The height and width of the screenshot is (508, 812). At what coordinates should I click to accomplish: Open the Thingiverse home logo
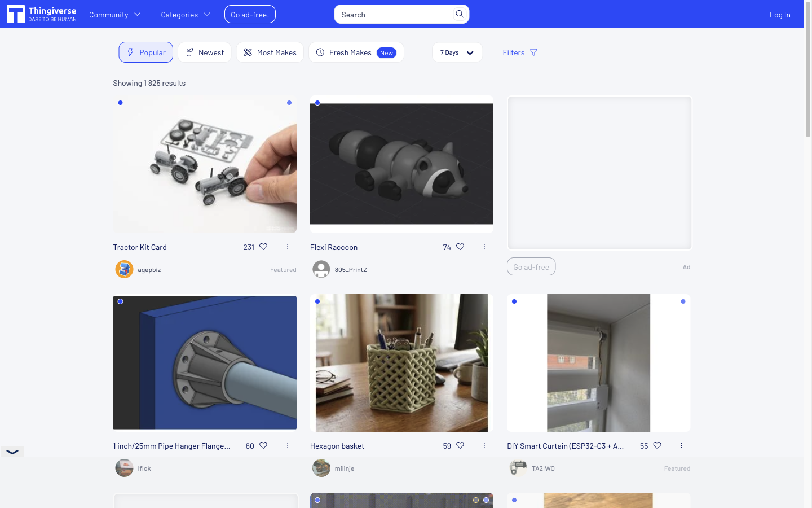(42, 14)
